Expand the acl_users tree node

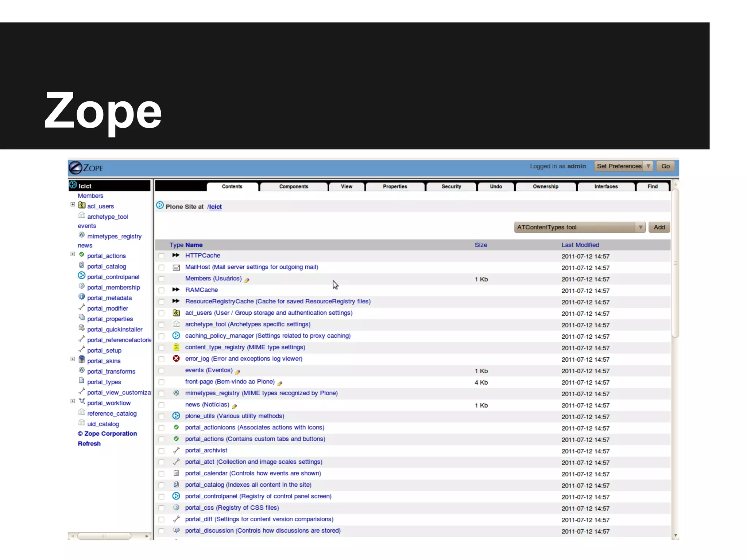(73, 205)
